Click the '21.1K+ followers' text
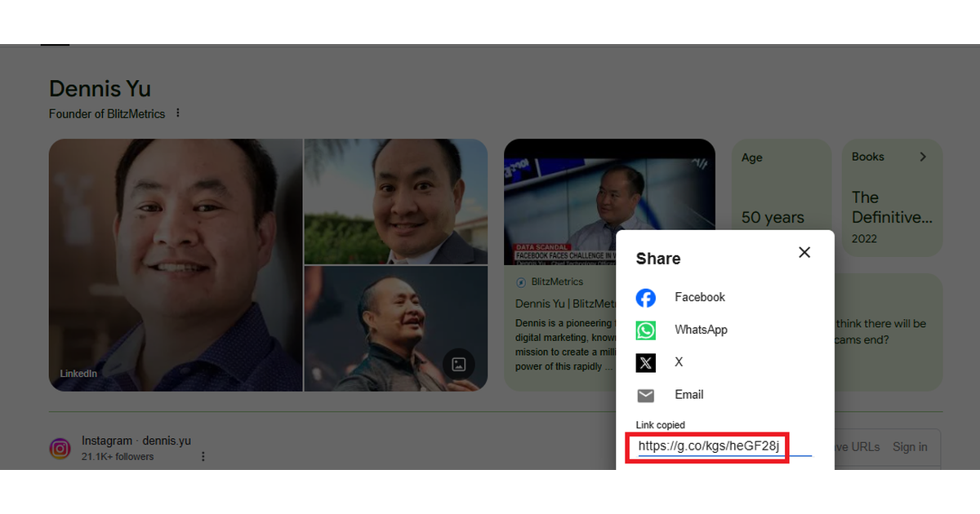 pos(118,457)
